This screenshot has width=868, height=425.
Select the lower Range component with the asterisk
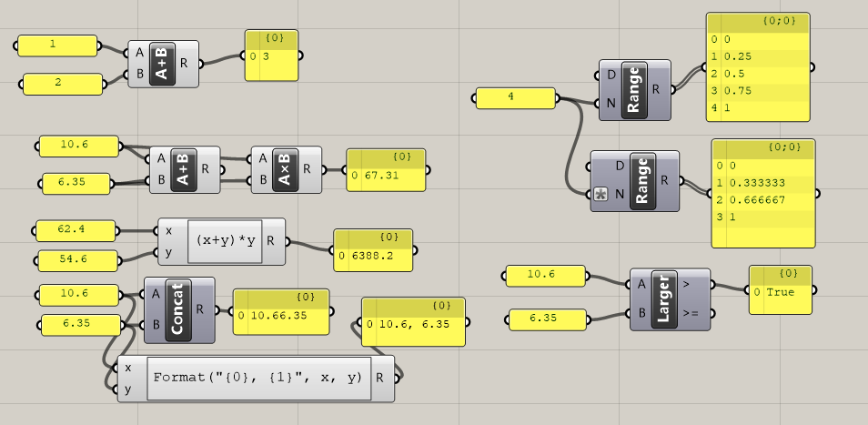click(x=635, y=181)
